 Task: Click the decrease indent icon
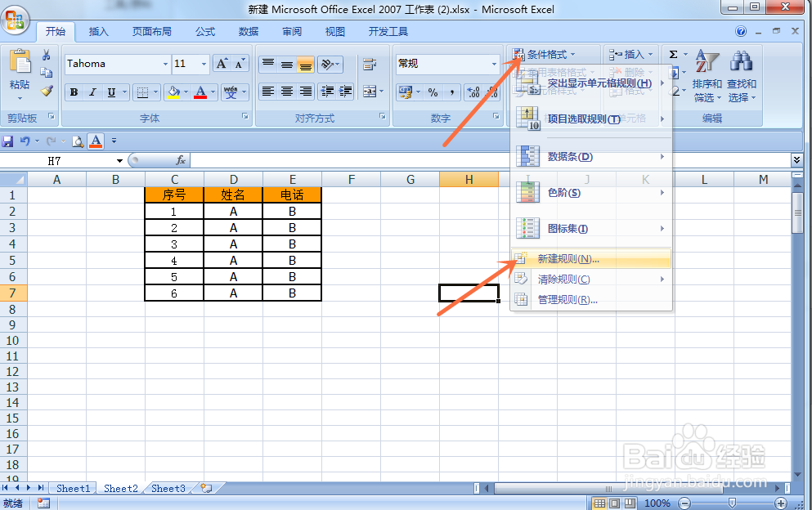click(x=327, y=92)
